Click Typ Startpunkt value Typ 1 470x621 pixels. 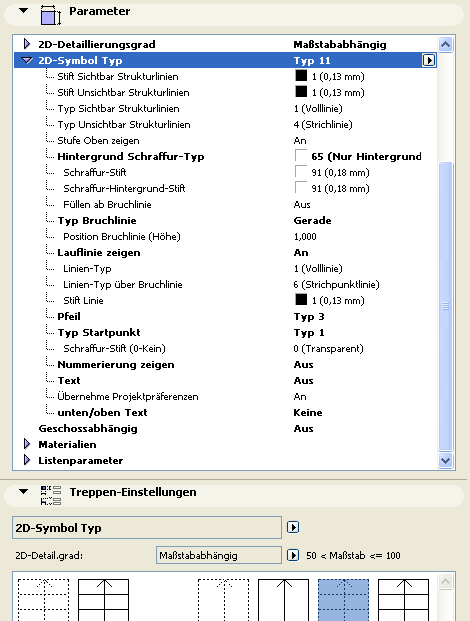[x=309, y=333]
